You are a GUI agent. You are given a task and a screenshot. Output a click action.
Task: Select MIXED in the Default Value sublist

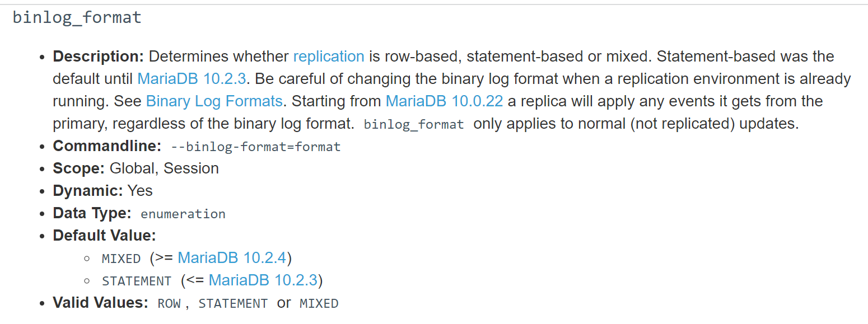[121, 259]
